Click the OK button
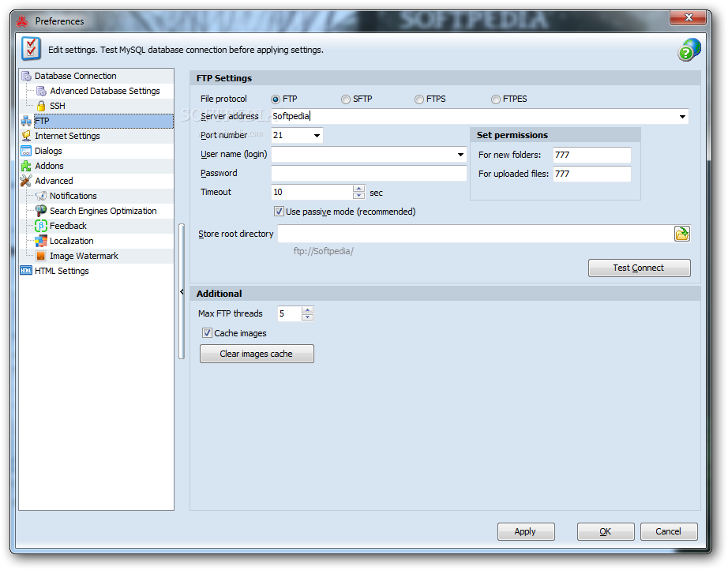The image size is (728, 570). click(606, 531)
